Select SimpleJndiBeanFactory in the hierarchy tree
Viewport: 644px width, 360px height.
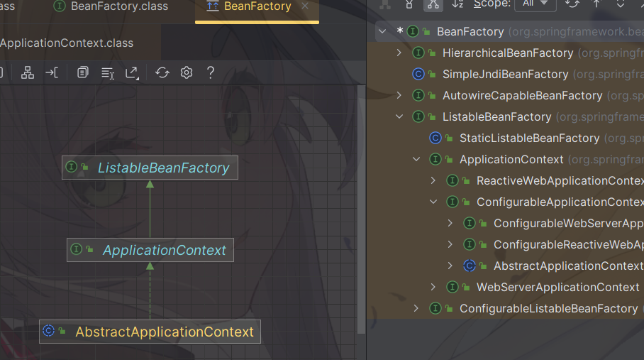click(x=505, y=74)
